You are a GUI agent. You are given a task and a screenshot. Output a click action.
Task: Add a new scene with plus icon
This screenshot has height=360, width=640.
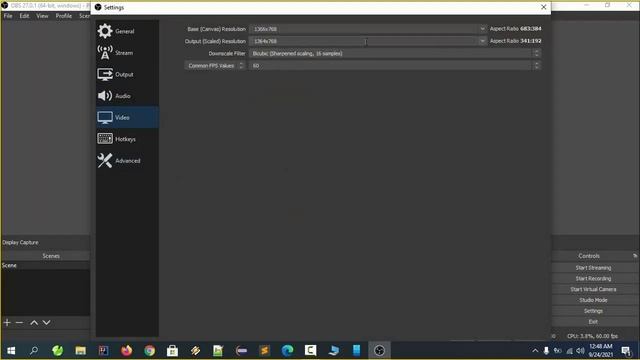click(7, 323)
